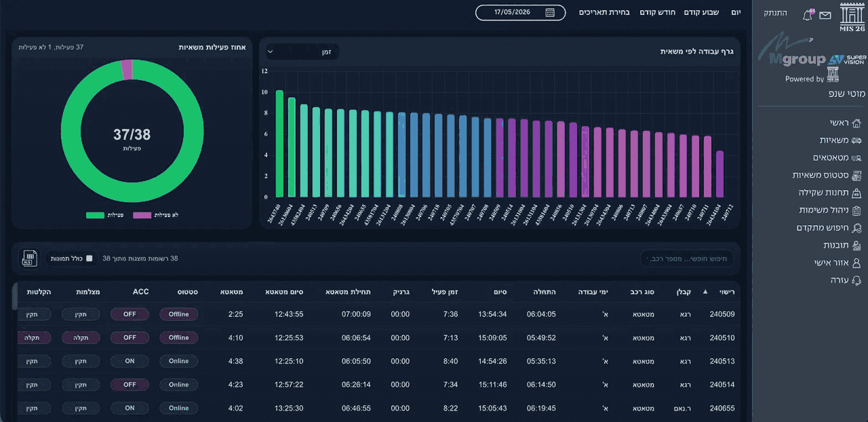Click license number 240514 in the table
This screenshot has width=868, height=422.
(722, 385)
